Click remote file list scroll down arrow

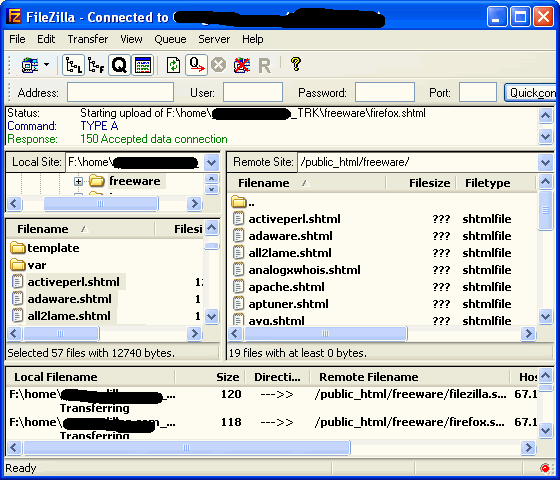(545, 316)
